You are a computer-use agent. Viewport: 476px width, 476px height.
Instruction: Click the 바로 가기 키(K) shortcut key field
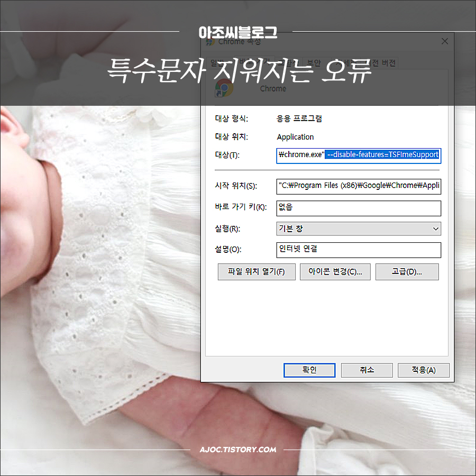point(359,208)
